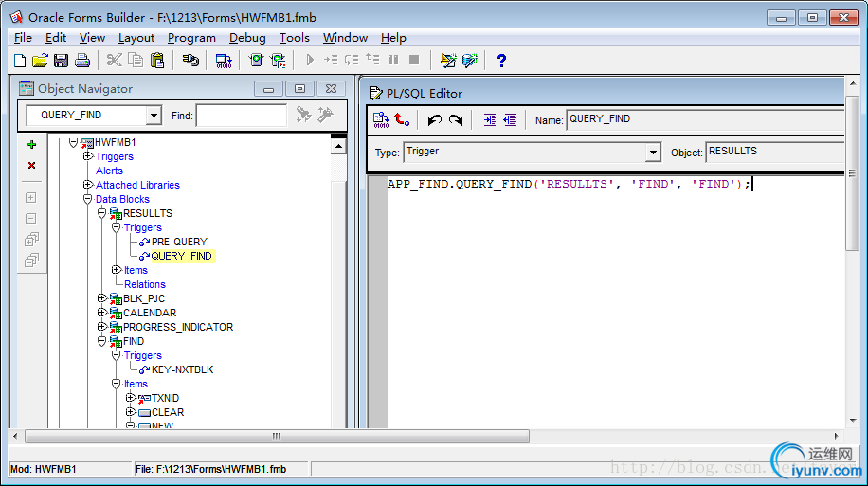Select the Relations node under RESULLTS
Image resolution: width=868 pixels, height=486 pixels.
coord(144,284)
